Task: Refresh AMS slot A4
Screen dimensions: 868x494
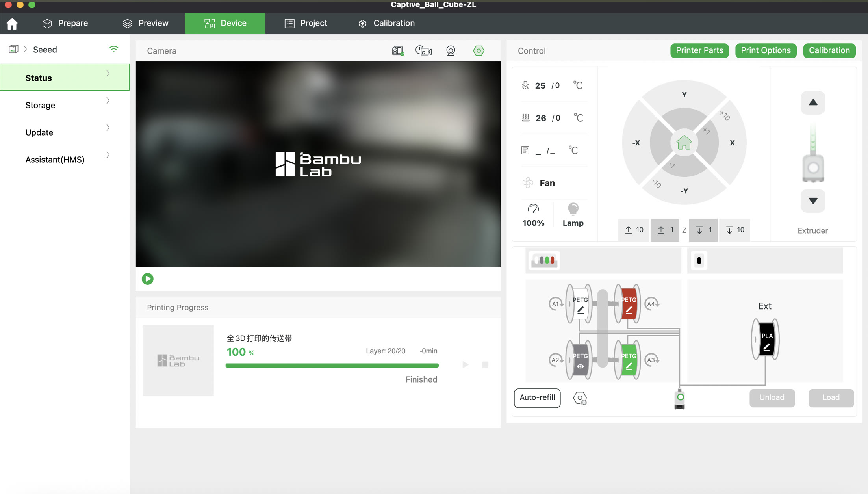Action: [x=651, y=304]
